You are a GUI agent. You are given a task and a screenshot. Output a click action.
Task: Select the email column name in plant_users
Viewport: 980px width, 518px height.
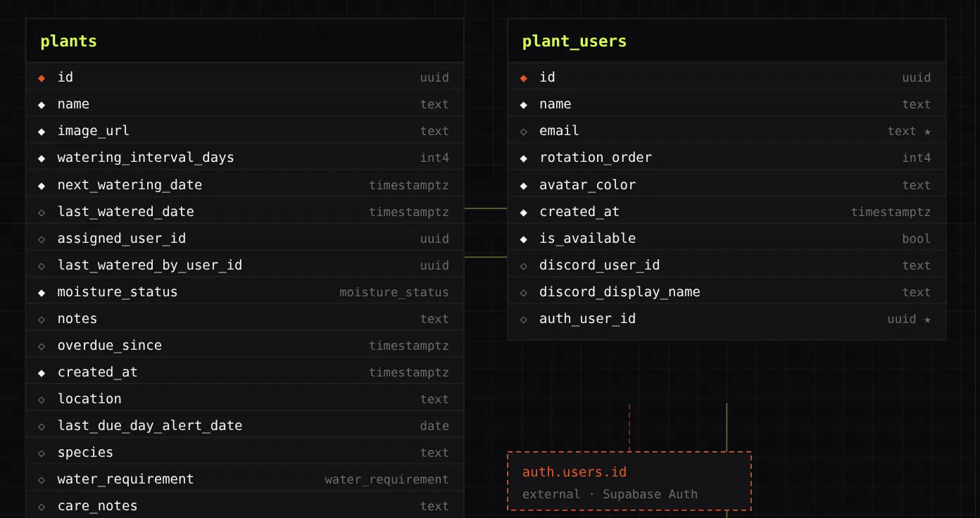click(559, 131)
